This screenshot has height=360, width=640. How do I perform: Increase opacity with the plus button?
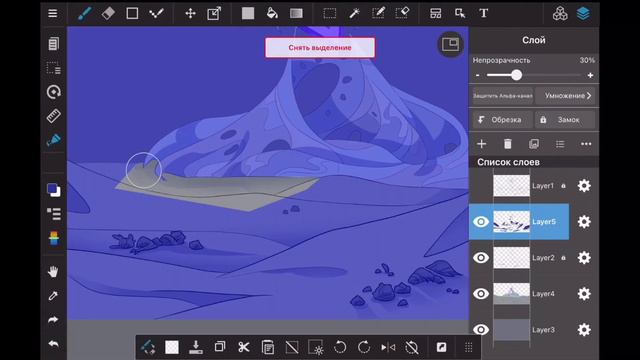point(590,75)
